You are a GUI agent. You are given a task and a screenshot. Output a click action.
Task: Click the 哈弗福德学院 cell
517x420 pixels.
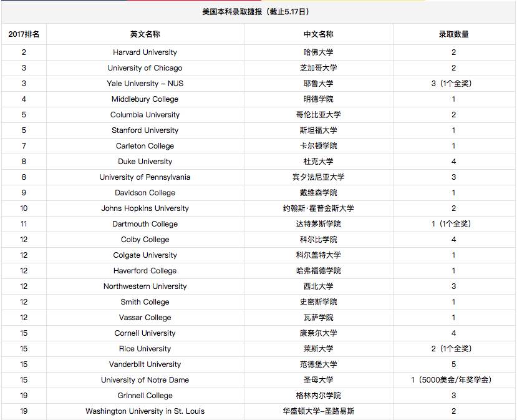(x=319, y=271)
